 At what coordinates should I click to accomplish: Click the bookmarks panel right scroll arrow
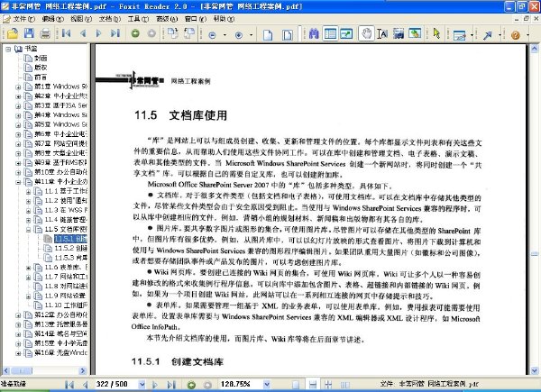pyautogui.click(x=82, y=371)
